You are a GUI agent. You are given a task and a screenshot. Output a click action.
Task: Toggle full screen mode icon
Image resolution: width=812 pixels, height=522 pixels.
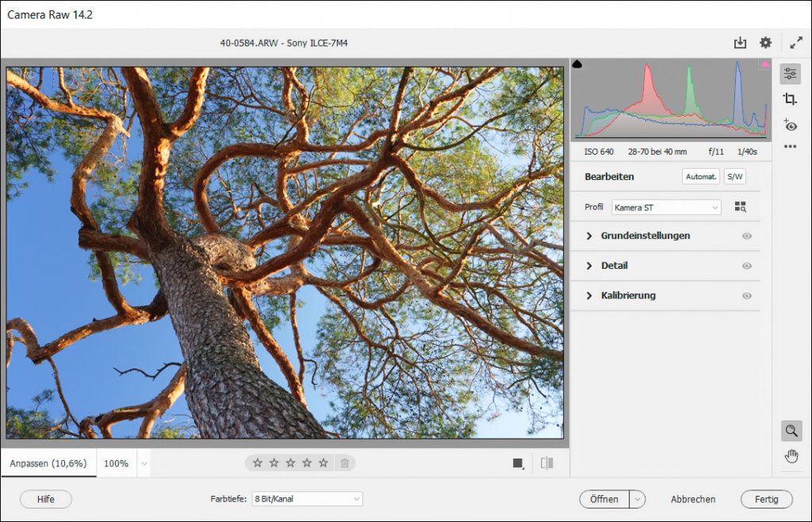(x=796, y=43)
